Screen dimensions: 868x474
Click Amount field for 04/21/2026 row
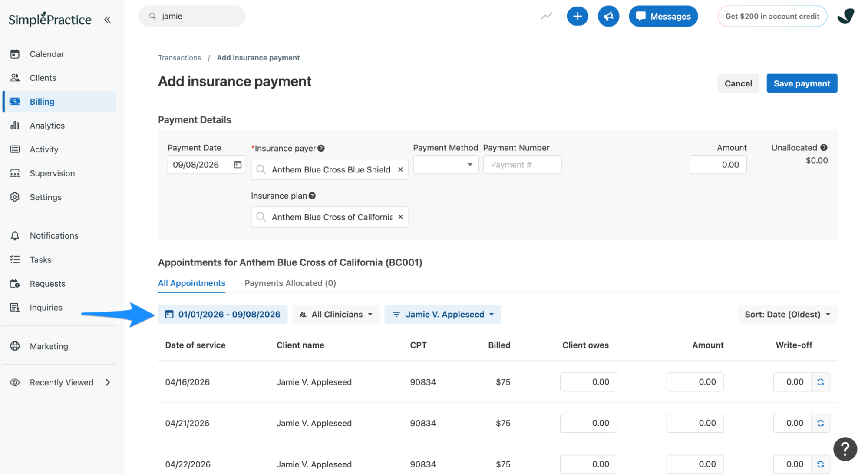coord(695,423)
